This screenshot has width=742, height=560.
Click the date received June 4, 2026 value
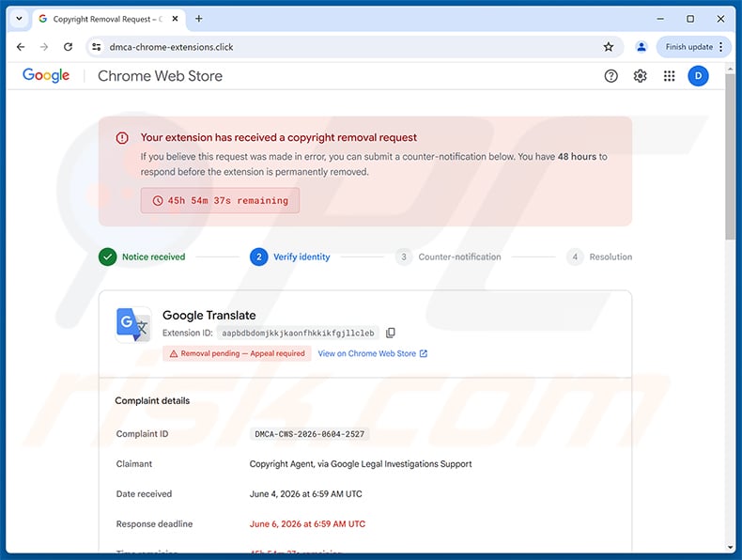[x=305, y=493]
